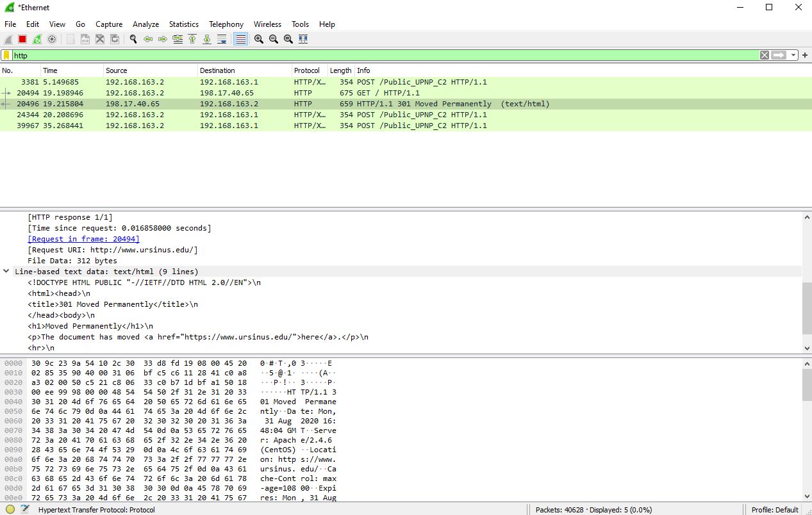Select the Request URI detail line
Screen dimensions: 812x515
click(x=113, y=250)
